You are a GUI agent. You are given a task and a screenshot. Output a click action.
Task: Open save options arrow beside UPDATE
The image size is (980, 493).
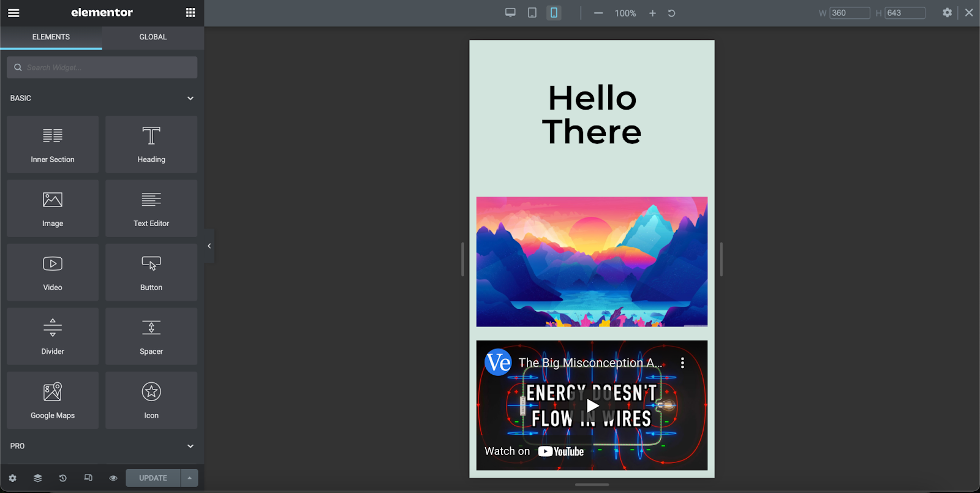(189, 478)
